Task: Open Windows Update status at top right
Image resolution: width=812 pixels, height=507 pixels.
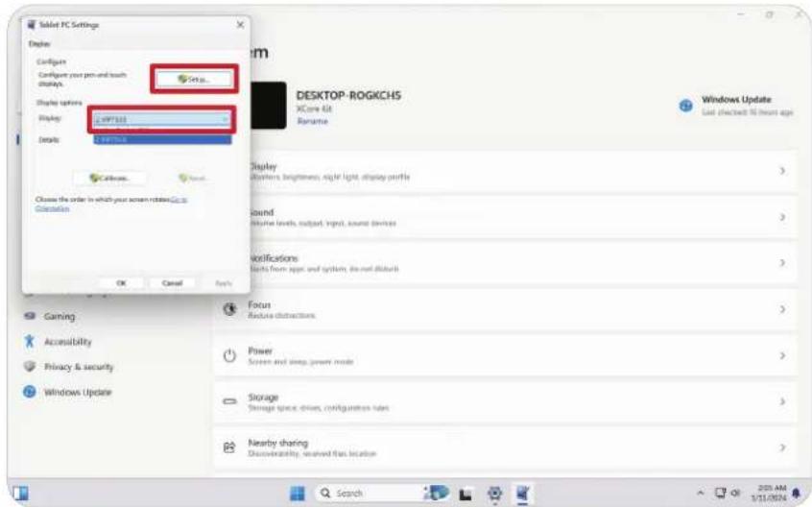Action: pyautogui.click(x=736, y=105)
